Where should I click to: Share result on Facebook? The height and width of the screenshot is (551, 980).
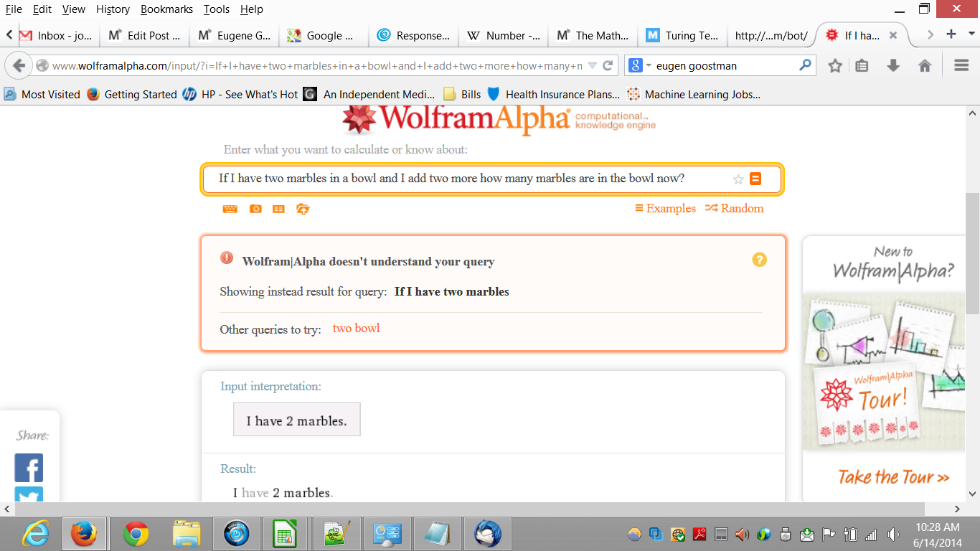pyautogui.click(x=29, y=468)
